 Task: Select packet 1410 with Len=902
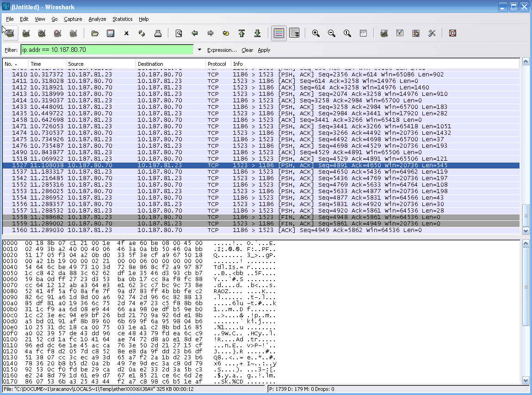pyautogui.click(x=261, y=75)
